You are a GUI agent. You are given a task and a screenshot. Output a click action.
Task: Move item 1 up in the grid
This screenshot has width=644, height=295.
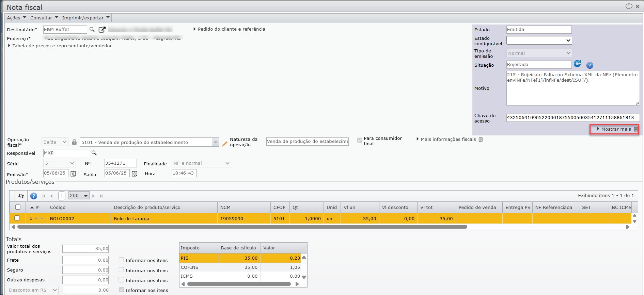(x=36, y=218)
